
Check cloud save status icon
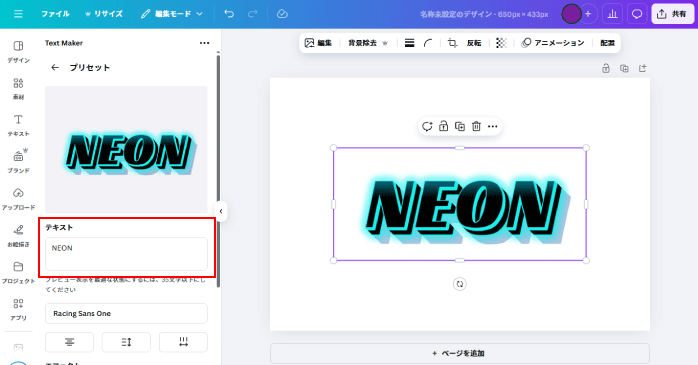(282, 14)
